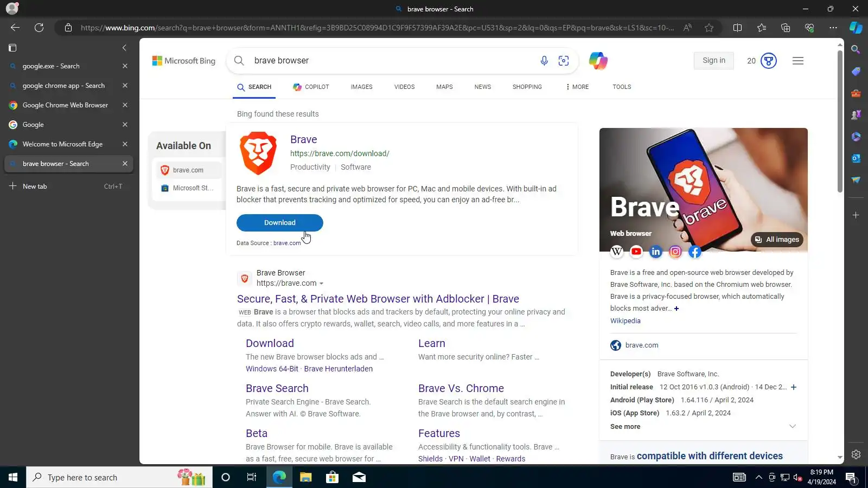Click the Sign in button
This screenshot has width=868, height=488.
[x=713, y=61]
